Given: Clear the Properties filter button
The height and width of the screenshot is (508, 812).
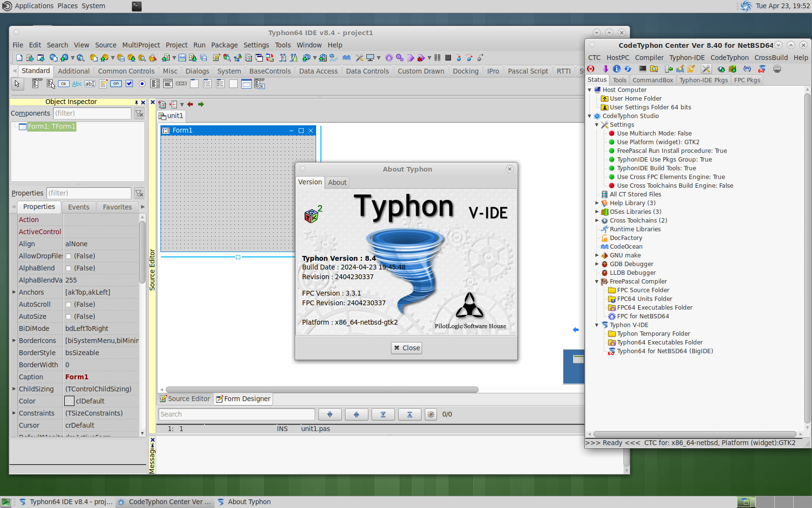Looking at the screenshot, I should coord(139,193).
